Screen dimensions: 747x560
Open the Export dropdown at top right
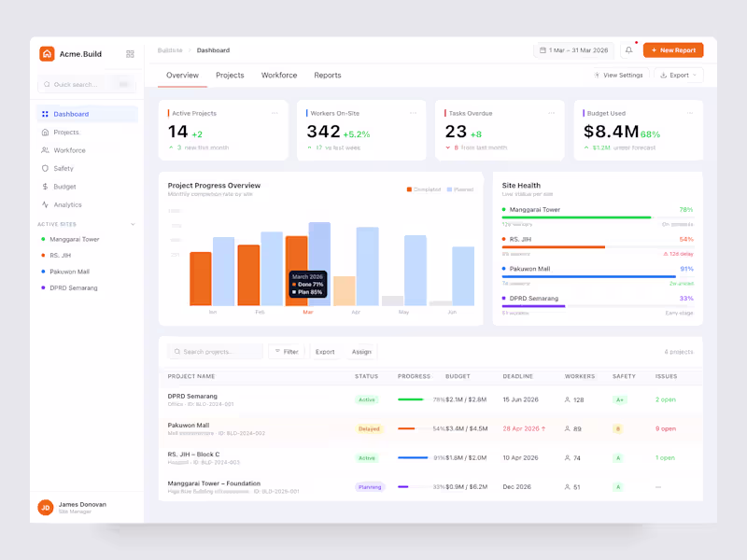(x=678, y=75)
